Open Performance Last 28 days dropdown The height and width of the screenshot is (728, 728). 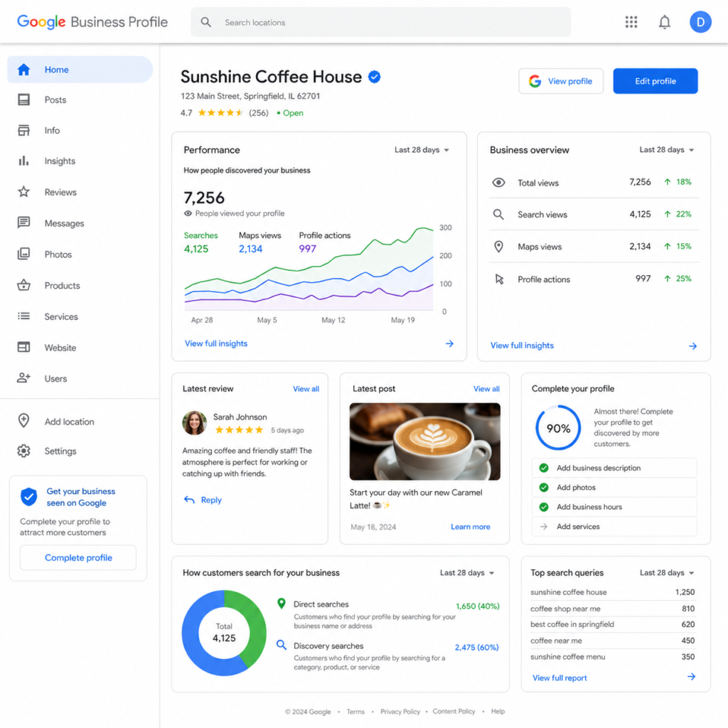tap(422, 150)
